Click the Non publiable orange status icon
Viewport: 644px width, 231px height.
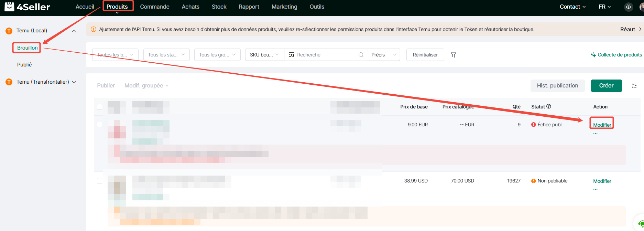(x=534, y=181)
